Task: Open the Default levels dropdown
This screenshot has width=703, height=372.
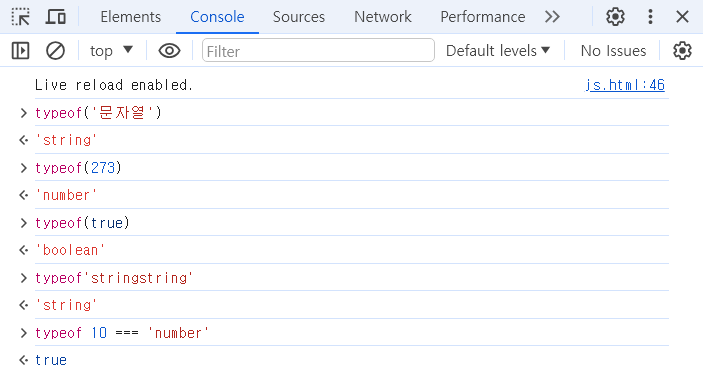Action: (498, 51)
